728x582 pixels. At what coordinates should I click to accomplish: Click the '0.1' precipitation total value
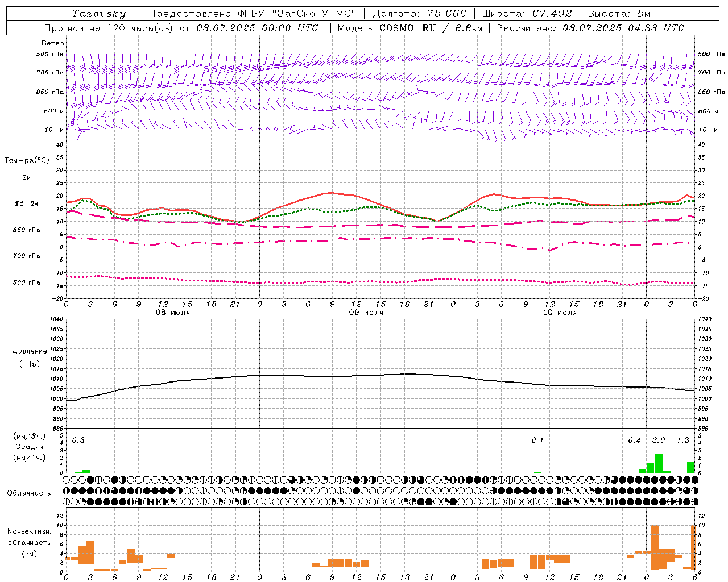click(x=537, y=440)
